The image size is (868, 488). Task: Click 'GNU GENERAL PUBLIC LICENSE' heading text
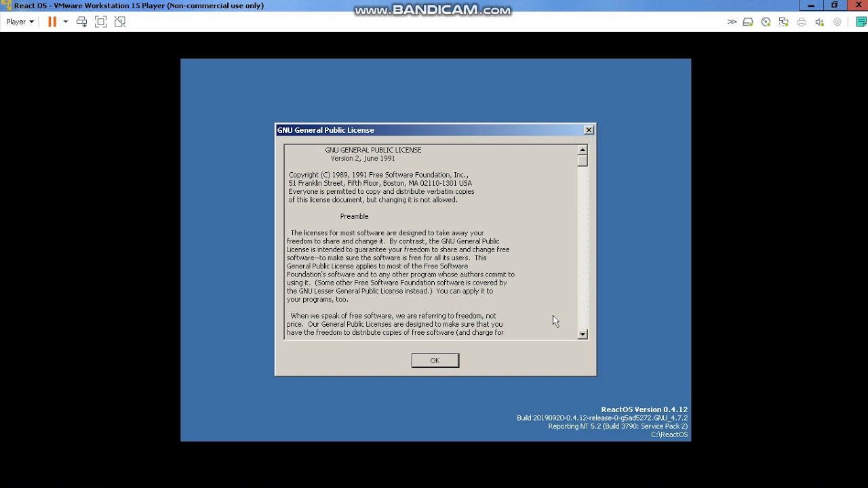373,150
